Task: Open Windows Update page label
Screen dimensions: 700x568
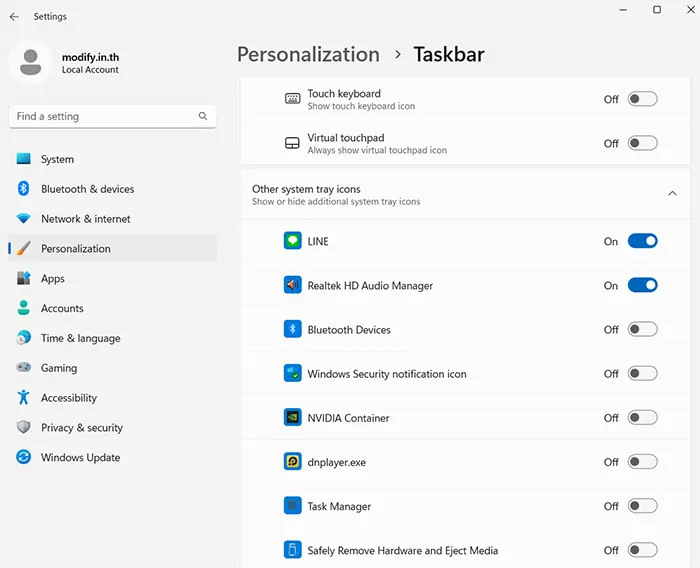Action: pos(80,457)
